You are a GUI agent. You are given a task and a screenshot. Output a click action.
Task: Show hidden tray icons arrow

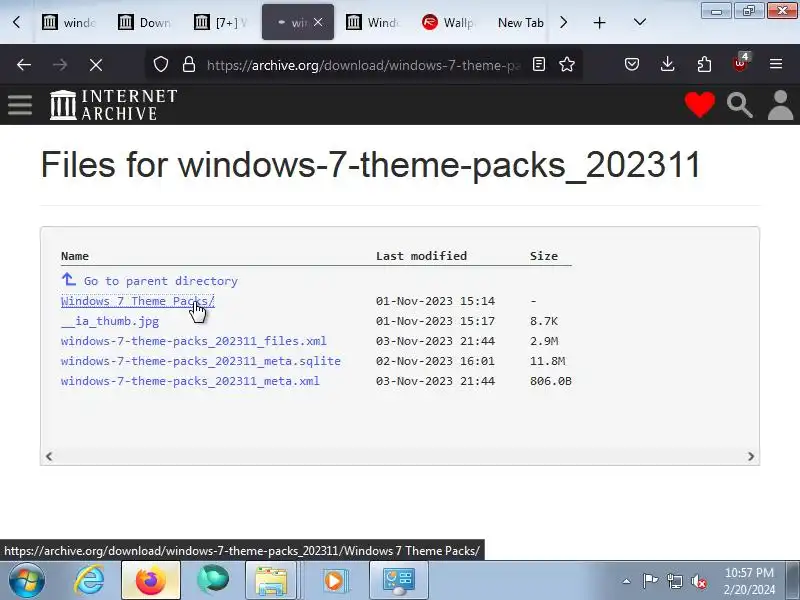(627, 581)
